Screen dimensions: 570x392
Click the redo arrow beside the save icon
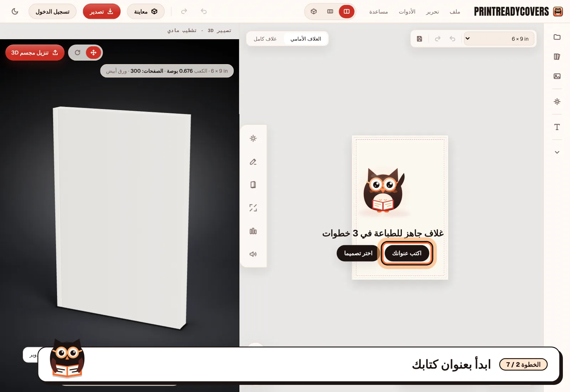[438, 38]
